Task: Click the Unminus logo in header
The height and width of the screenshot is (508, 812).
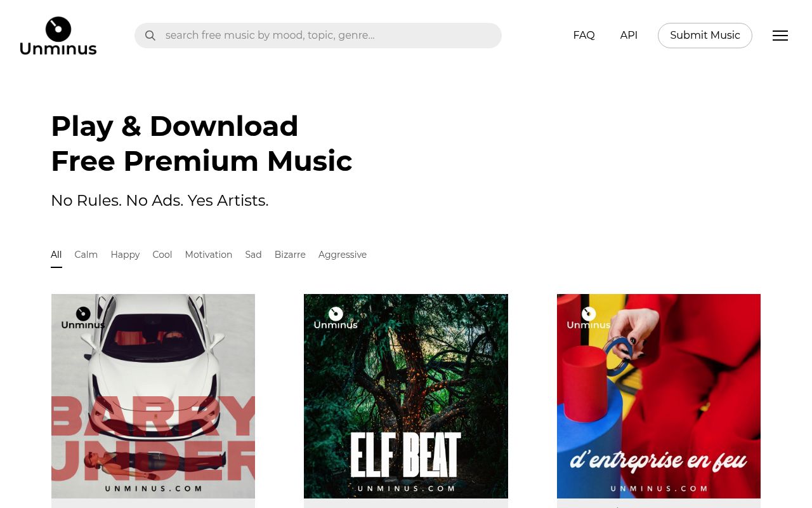Action: 58,36
